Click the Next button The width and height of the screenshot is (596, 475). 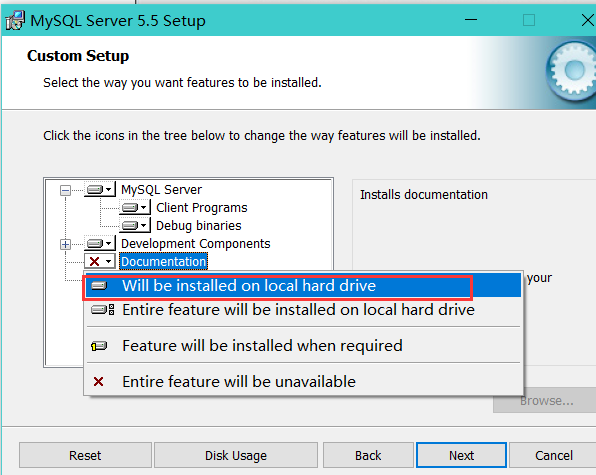tap(461, 455)
